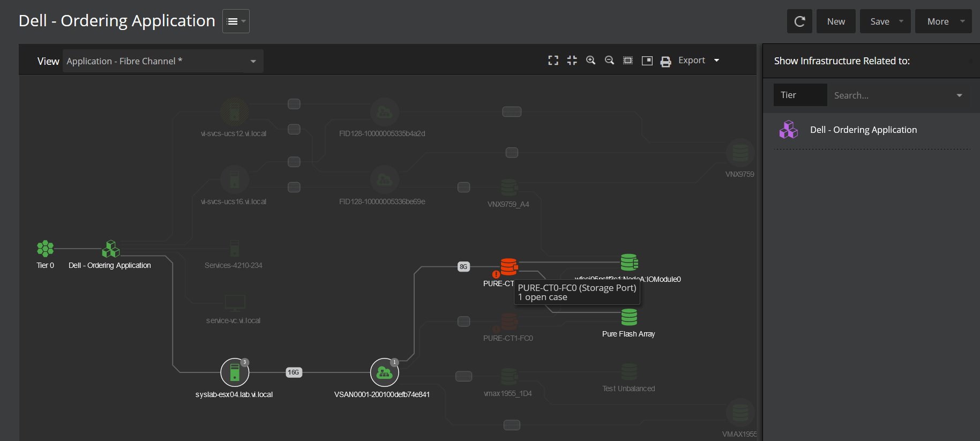Open the Save dropdown arrow

click(x=901, y=21)
